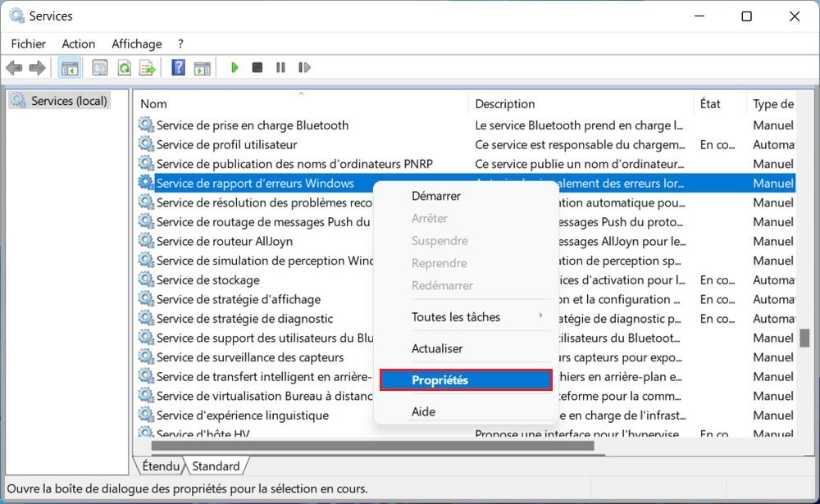Open the ? help menu

(x=180, y=44)
